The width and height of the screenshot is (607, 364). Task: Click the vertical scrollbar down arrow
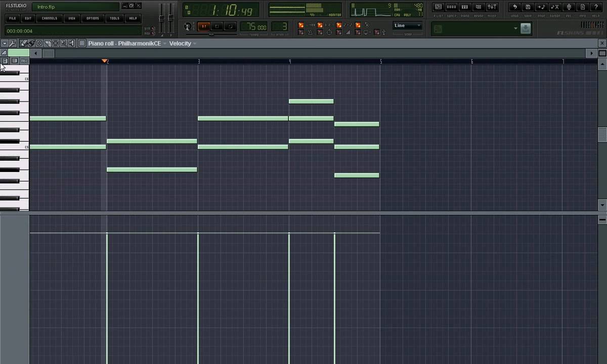602,205
